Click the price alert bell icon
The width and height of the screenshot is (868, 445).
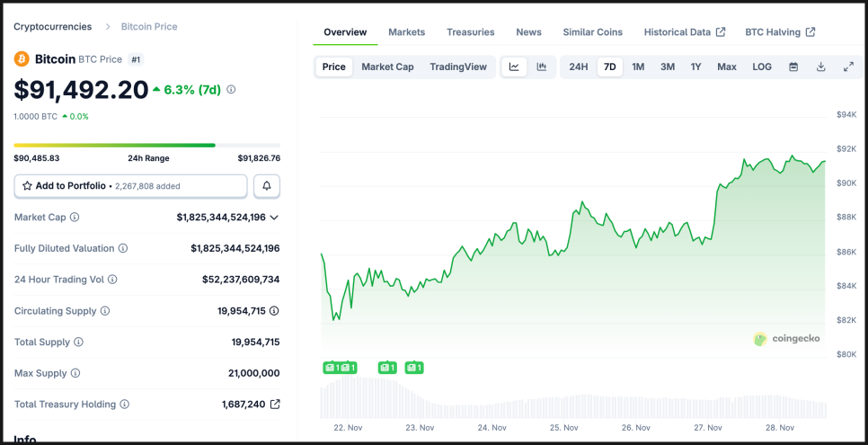(267, 186)
